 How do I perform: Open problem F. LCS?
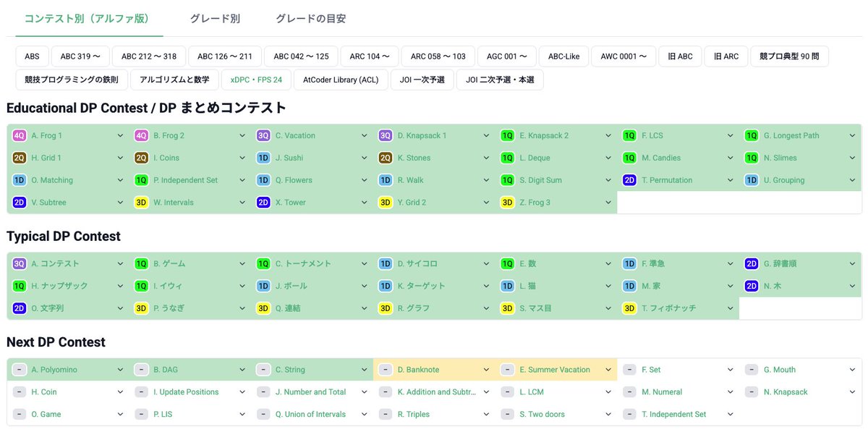[x=654, y=135]
